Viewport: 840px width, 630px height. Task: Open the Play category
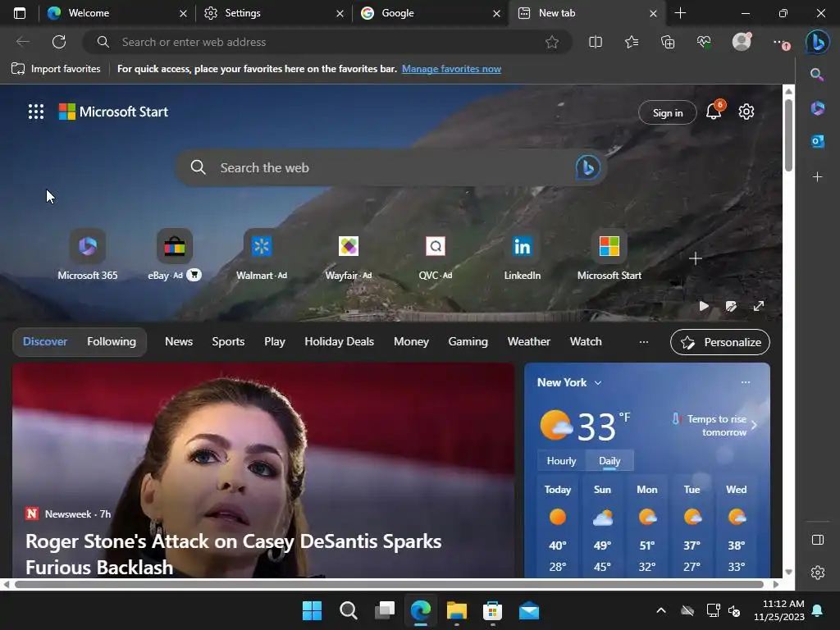[274, 342]
